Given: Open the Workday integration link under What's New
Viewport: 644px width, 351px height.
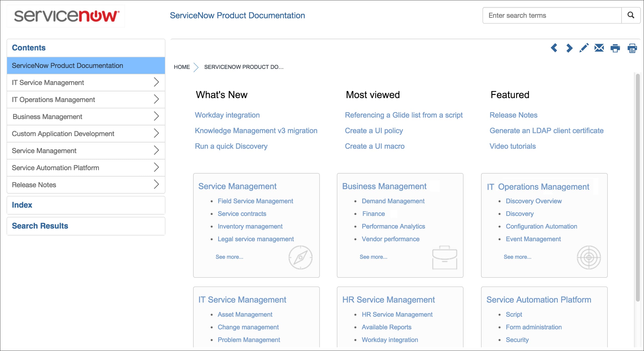Looking at the screenshot, I should pos(227,115).
